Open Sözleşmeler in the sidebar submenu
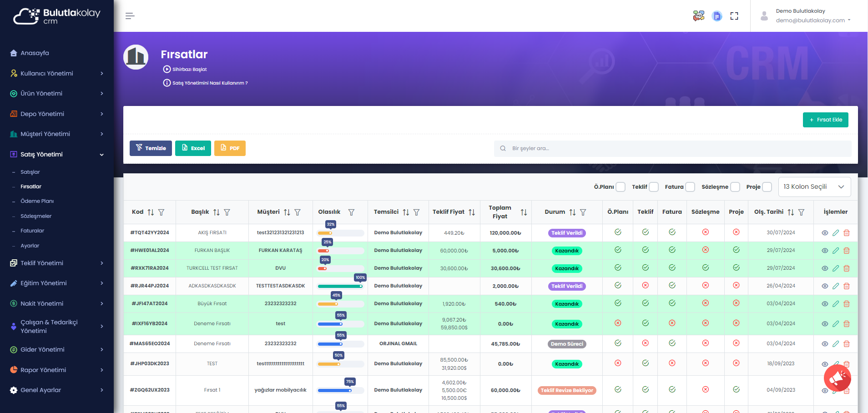 coord(36,216)
